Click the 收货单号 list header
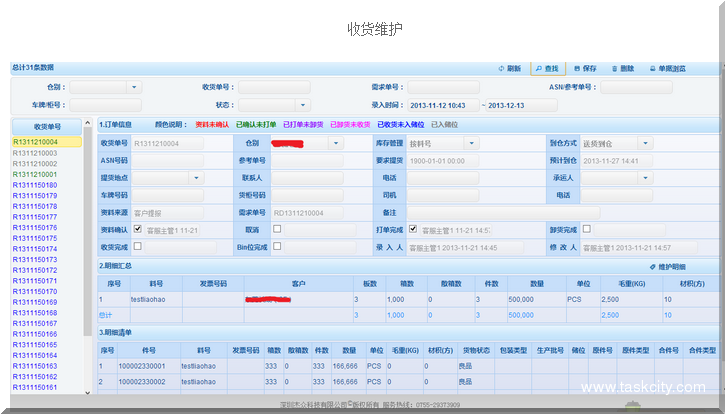Viewport: 725px width, 414px height. point(47,127)
